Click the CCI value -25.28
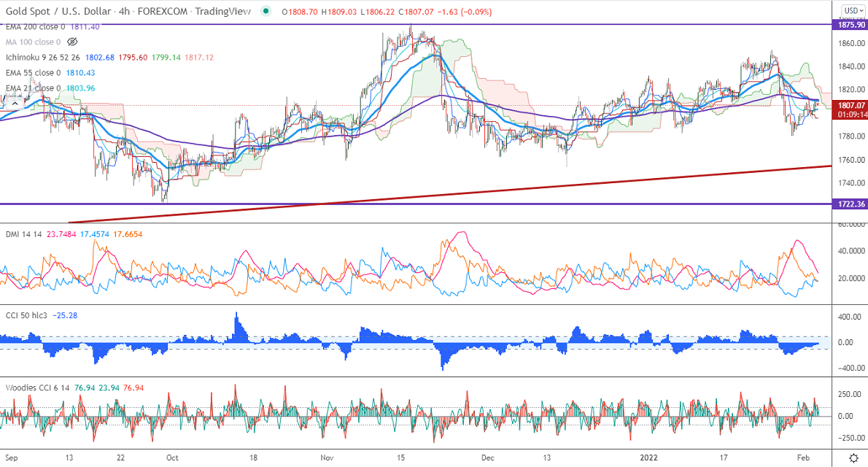 [x=65, y=316]
